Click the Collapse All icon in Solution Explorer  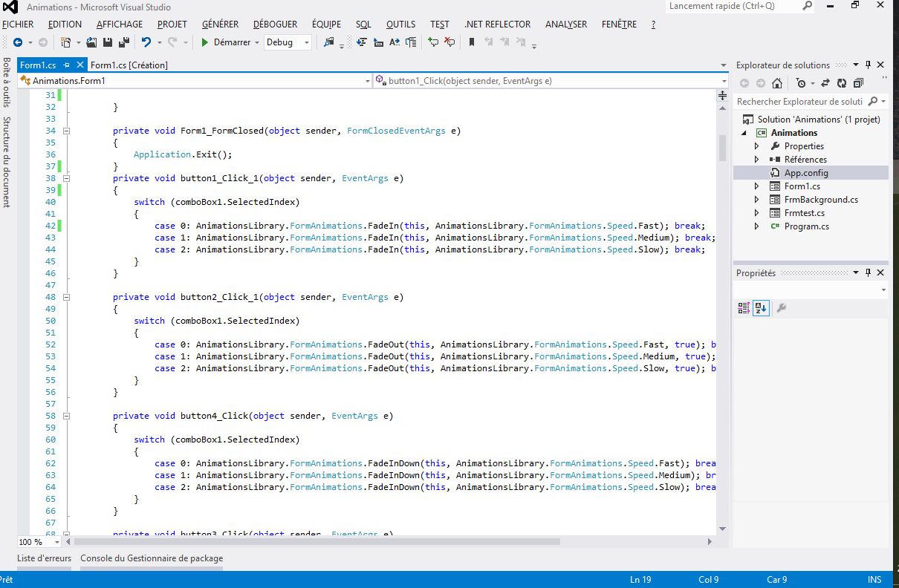(858, 83)
